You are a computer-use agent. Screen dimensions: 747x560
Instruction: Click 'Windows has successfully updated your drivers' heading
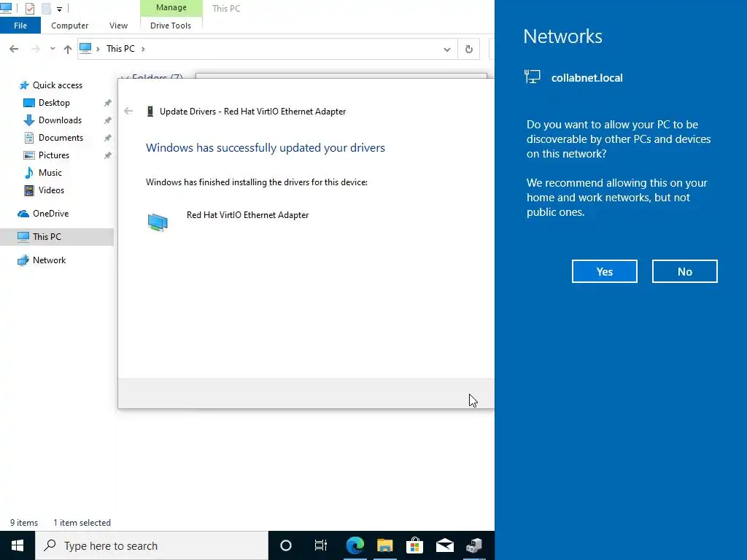click(x=266, y=147)
